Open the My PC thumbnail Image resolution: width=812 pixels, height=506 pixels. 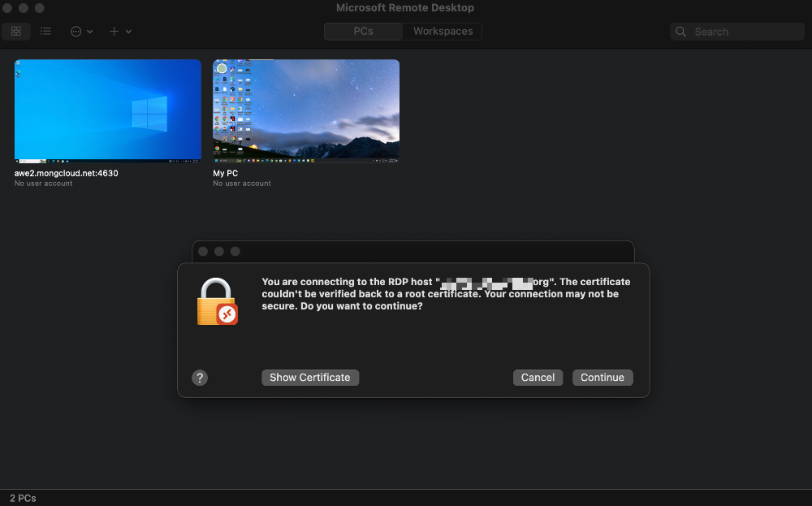coord(306,110)
